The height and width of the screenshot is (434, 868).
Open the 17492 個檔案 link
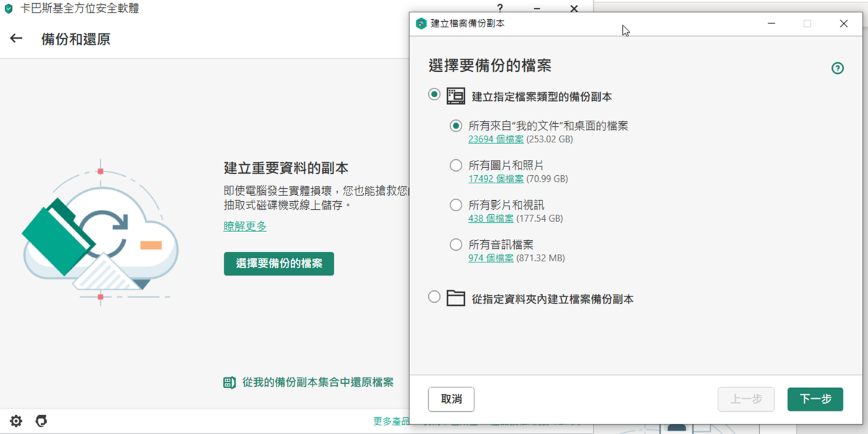tap(496, 179)
